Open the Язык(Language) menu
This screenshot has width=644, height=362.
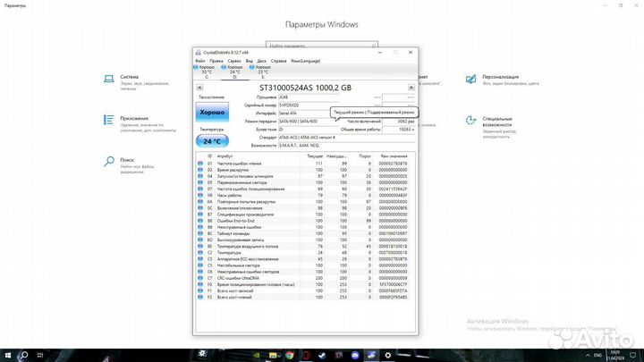point(306,61)
